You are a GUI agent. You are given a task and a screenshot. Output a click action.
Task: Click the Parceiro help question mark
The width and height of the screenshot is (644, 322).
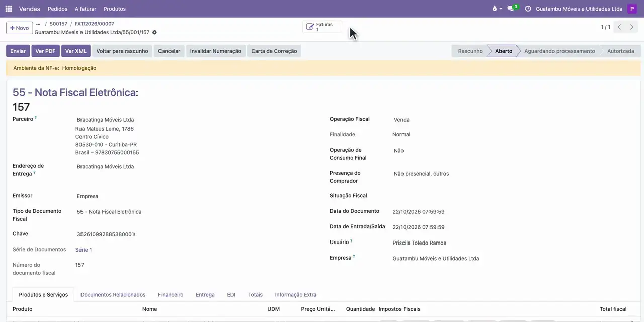click(x=36, y=118)
